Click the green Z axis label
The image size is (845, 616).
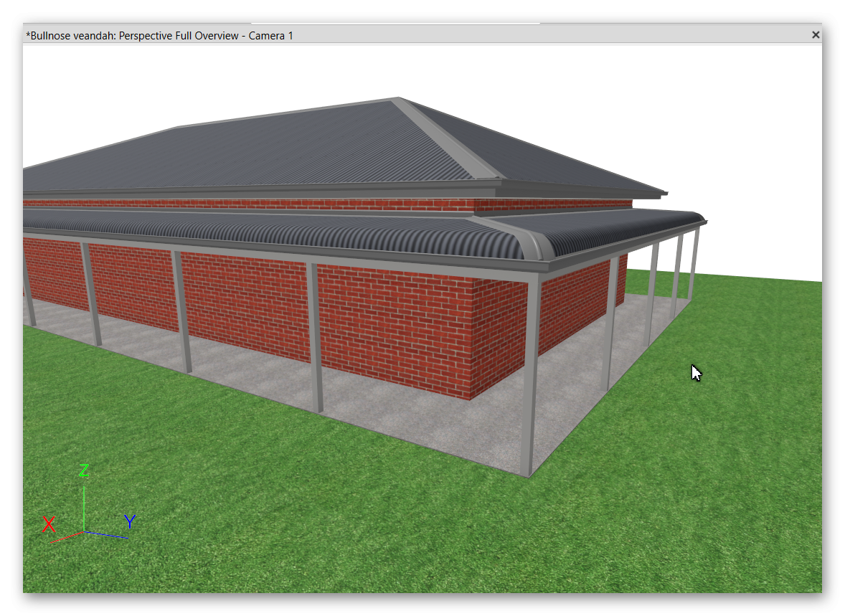pos(84,470)
